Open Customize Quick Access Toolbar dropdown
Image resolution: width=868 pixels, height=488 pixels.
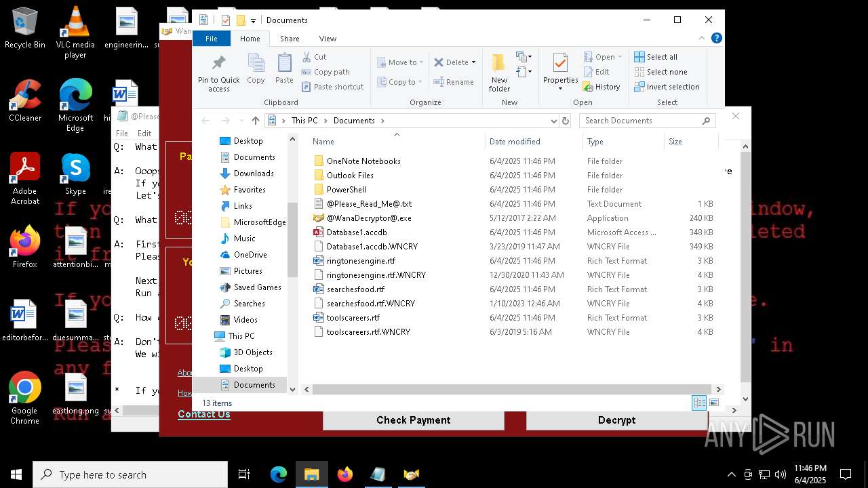254,20
